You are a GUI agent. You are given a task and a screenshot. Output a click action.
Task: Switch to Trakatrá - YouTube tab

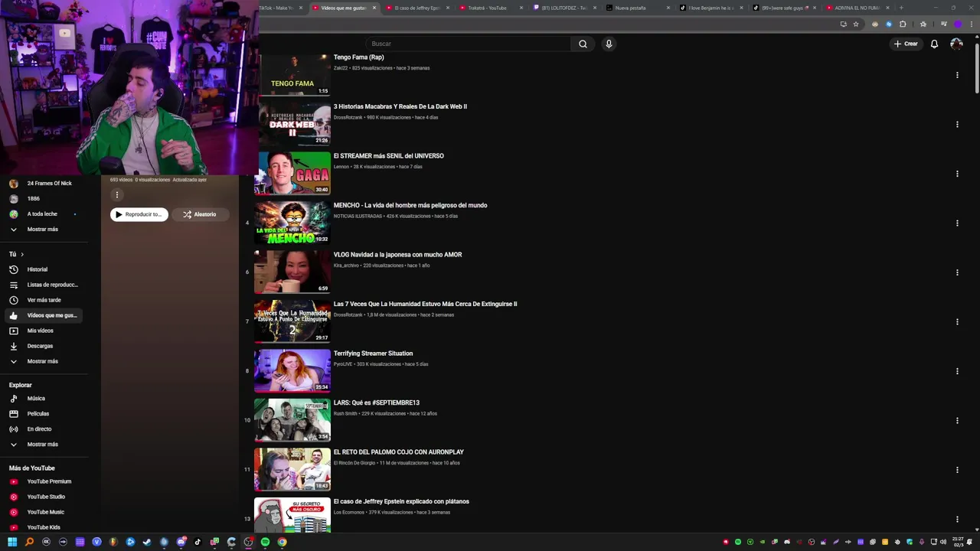[x=492, y=8]
